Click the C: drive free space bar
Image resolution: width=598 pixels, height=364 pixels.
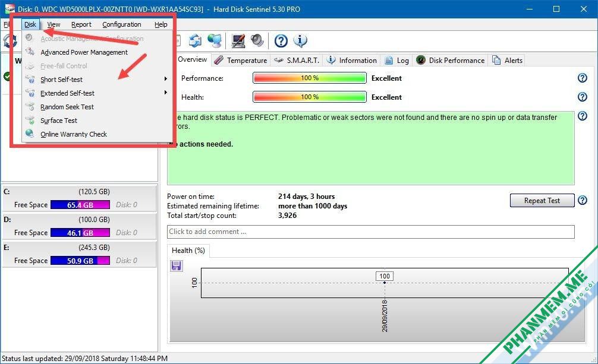(x=80, y=205)
